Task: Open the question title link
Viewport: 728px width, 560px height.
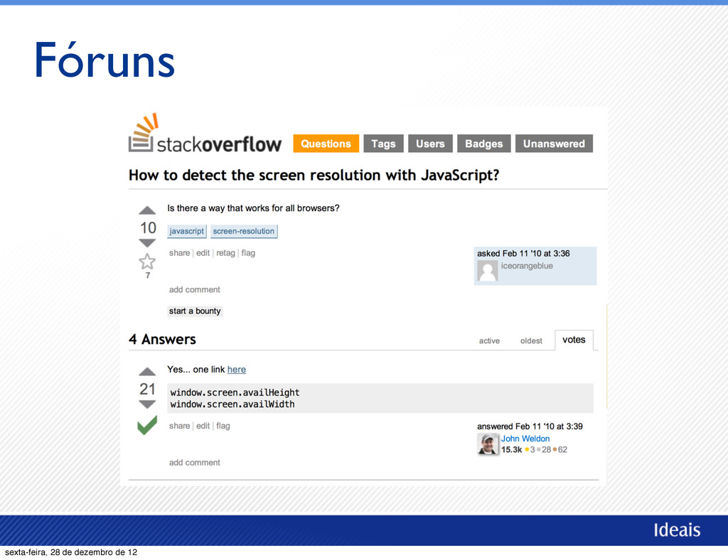Action: 314,176
